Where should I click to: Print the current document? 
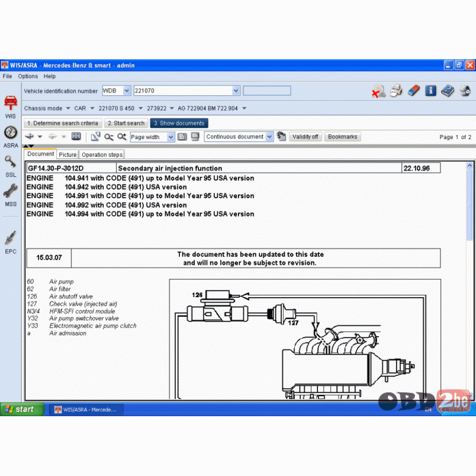click(396, 91)
